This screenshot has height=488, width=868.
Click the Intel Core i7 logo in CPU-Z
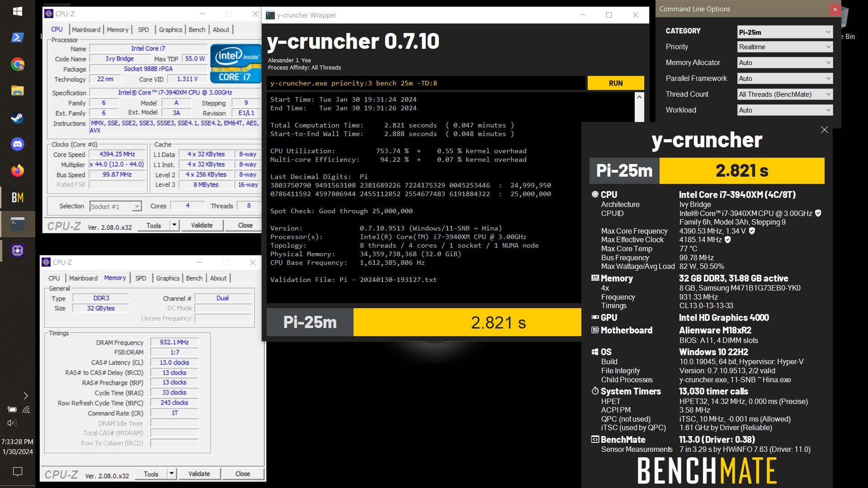pyautogui.click(x=236, y=64)
